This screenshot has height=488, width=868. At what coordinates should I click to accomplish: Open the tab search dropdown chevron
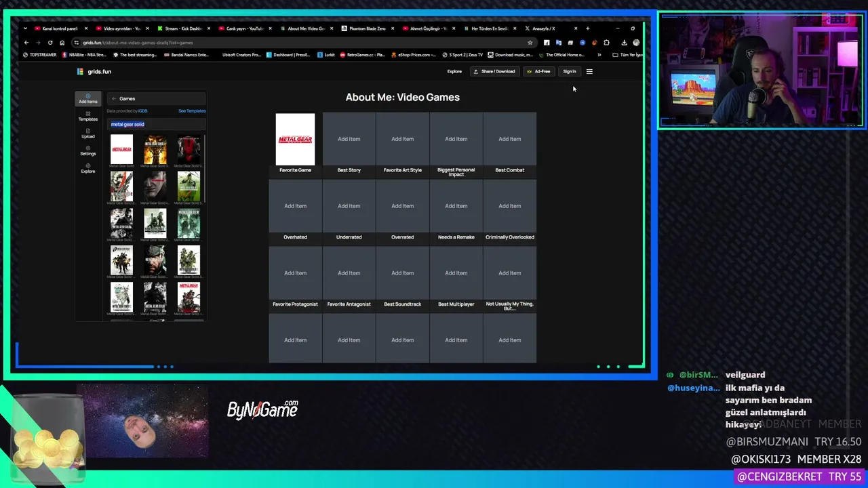click(25, 28)
